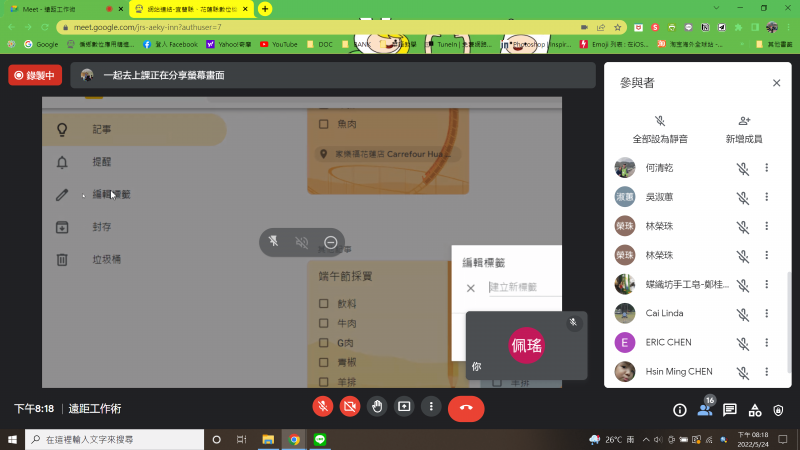Click the Windows taskbar search box
The width and height of the screenshot is (800, 450).
pos(114,439)
